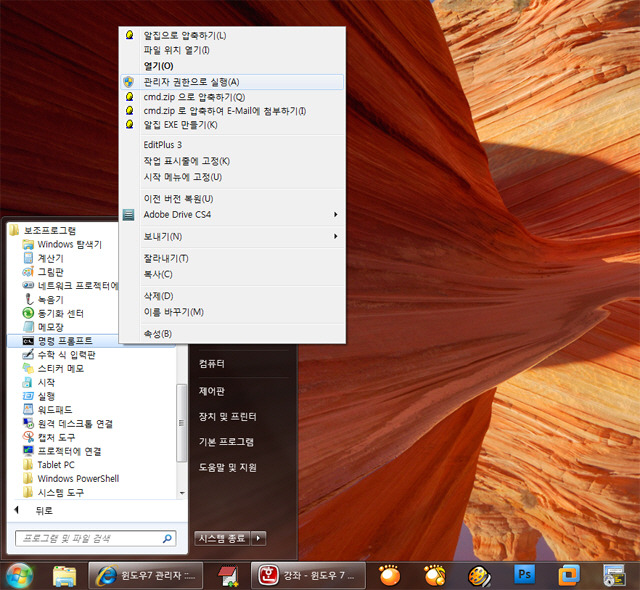This screenshot has height=590, width=640.
Task: Click the 시스템 종료 shutdown button
Action: 221,538
